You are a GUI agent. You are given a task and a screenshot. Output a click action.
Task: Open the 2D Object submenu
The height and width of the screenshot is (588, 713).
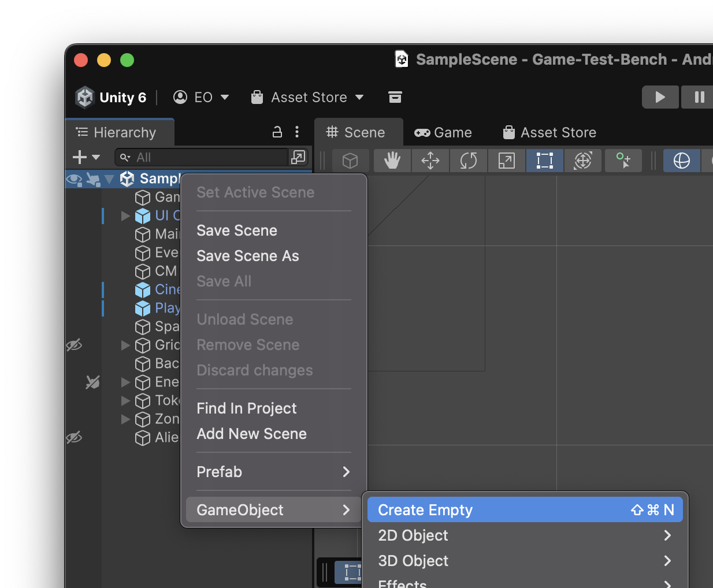coord(525,535)
